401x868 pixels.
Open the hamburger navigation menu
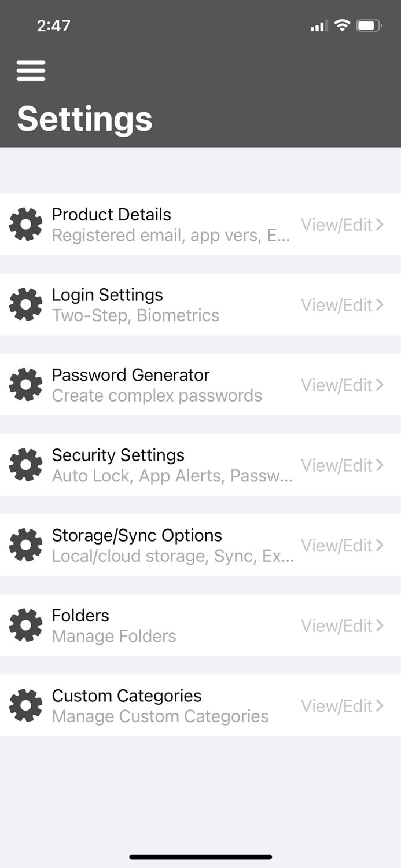tap(31, 71)
